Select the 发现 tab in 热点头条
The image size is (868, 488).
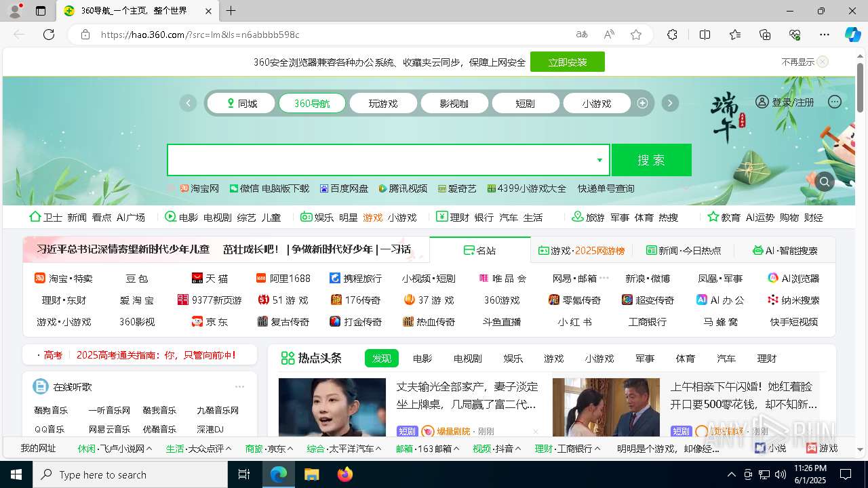tap(382, 359)
